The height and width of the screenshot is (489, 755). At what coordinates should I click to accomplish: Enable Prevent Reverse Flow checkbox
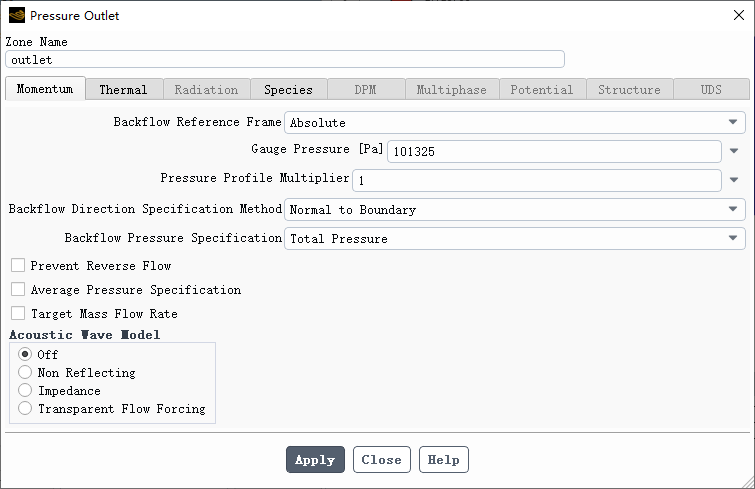tap(18, 265)
